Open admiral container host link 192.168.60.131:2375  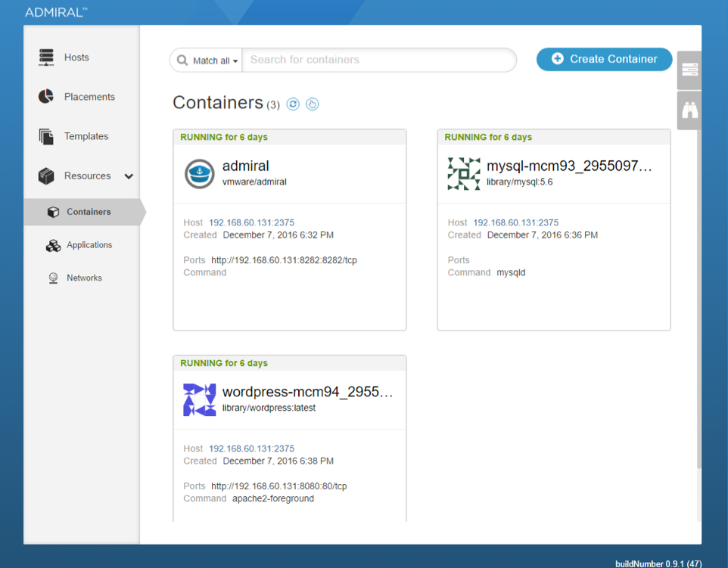(252, 223)
